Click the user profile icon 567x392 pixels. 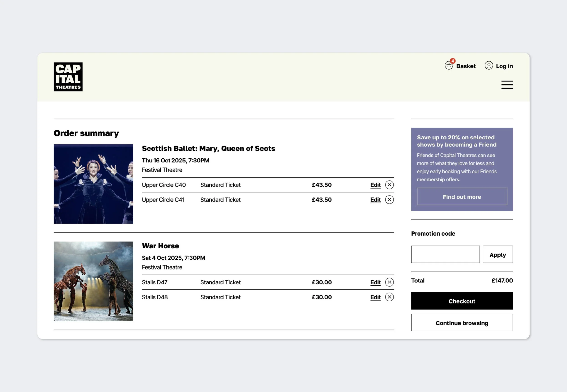[x=489, y=65]
